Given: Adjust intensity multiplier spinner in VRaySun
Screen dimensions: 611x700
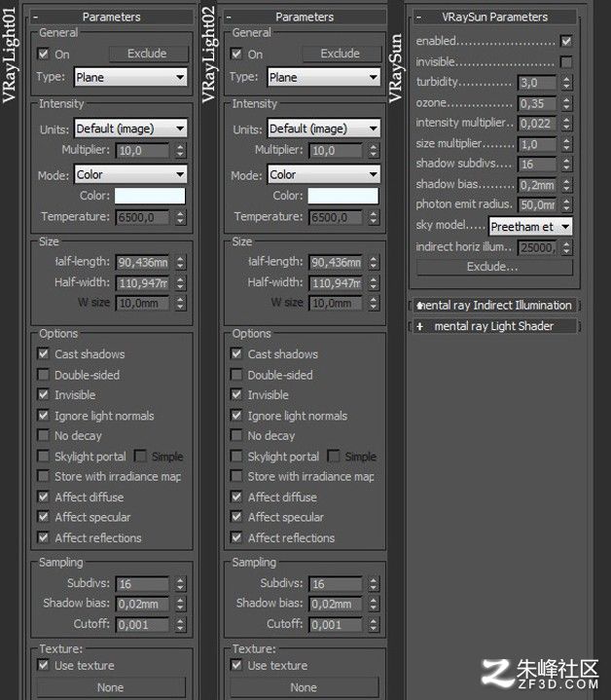Looking at the screenshot, I should [566, 124].
